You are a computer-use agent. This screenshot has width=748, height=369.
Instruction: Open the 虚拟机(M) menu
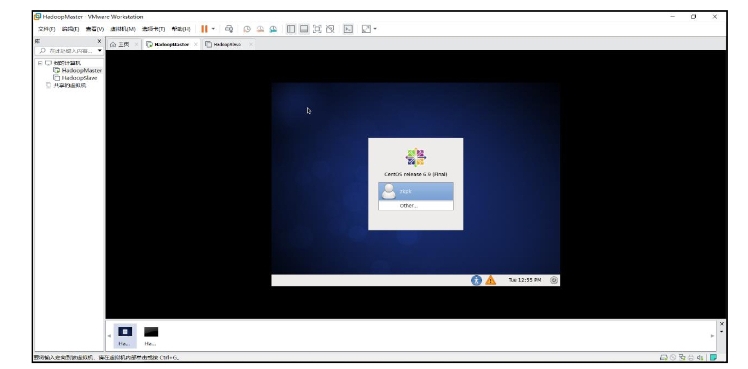[123, 29]
